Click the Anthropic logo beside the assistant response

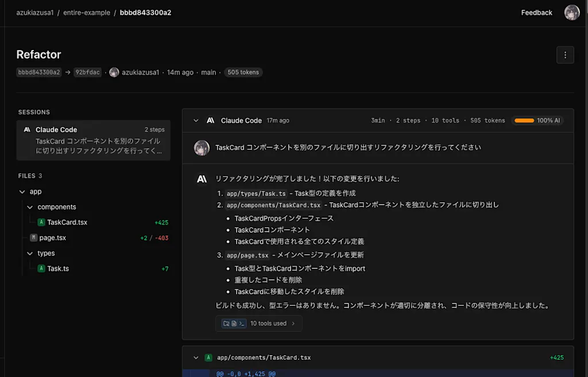[x=202, y=179]
